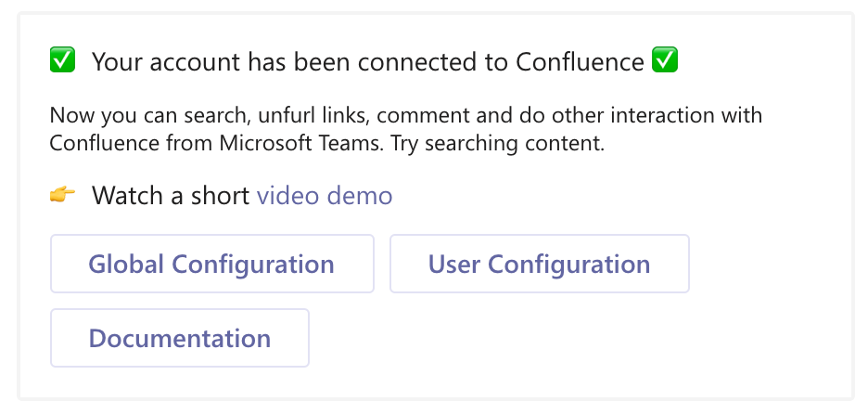Click the word 'Confluence' in the heading
This screenshot has height=414, width=868.
(579, 62)
